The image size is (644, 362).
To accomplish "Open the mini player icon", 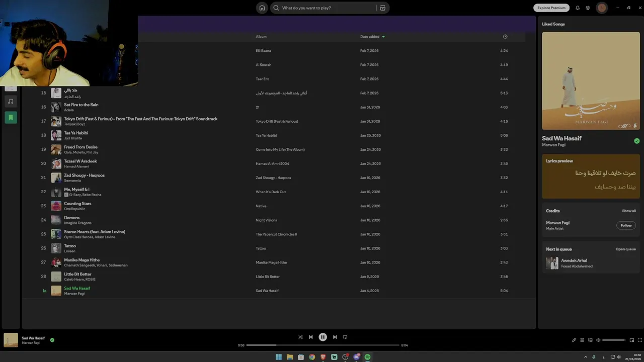I will tap(632, 340).
